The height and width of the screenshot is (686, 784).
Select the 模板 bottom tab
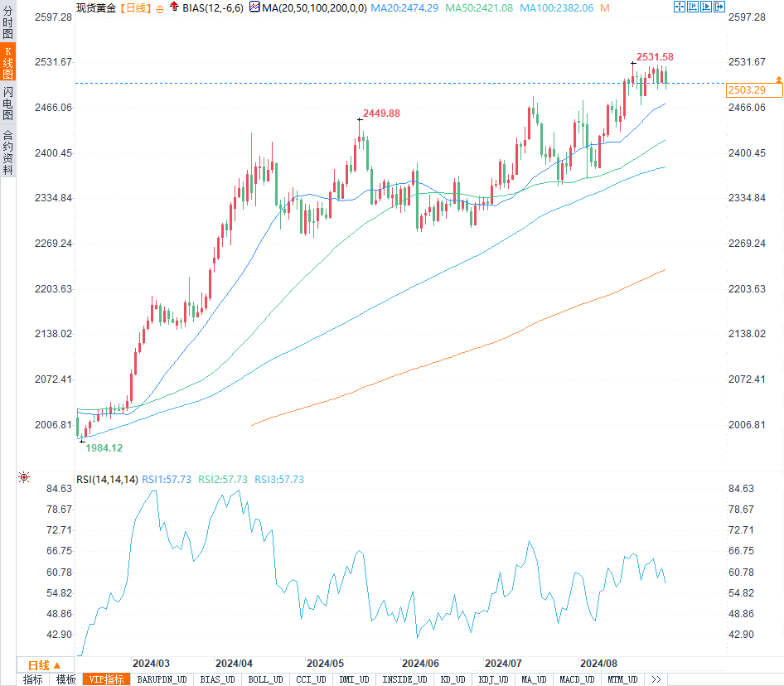pos(65,679)
